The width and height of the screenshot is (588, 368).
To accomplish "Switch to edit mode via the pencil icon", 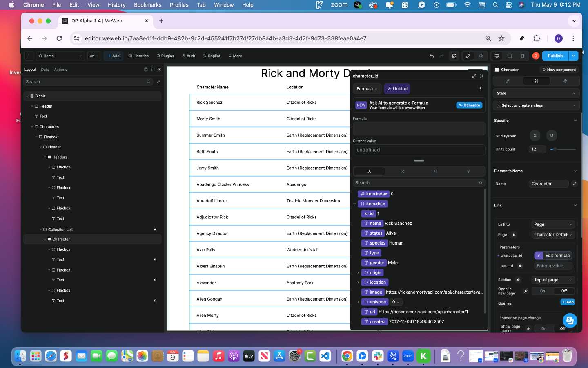I will coord(468,56).
